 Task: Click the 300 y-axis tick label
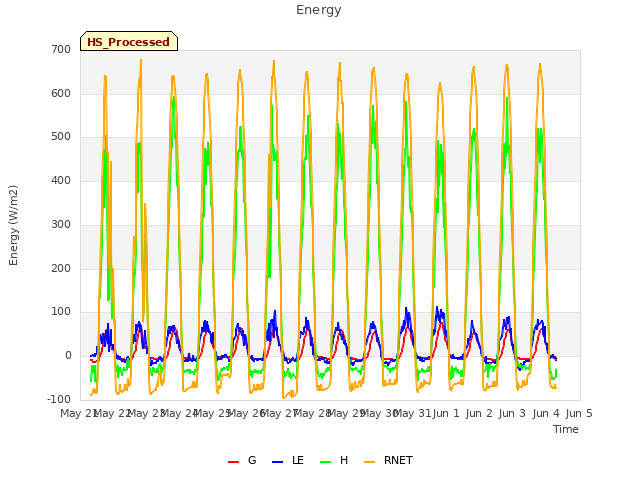[x=61, y=224]
